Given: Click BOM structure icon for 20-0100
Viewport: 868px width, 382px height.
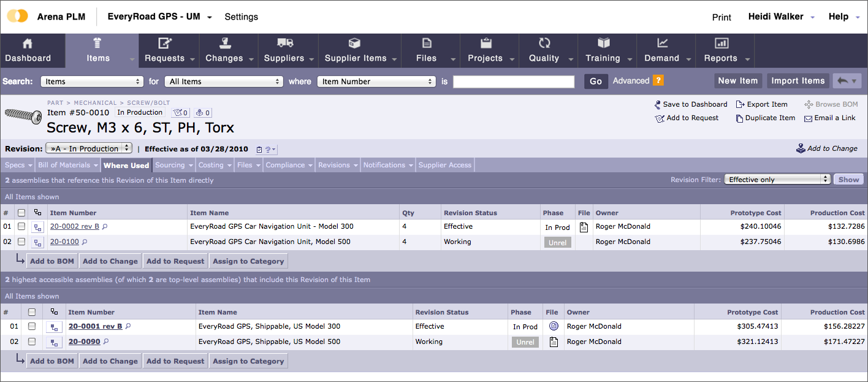Looking at the screenshot, I should click(x=38, y=242).
